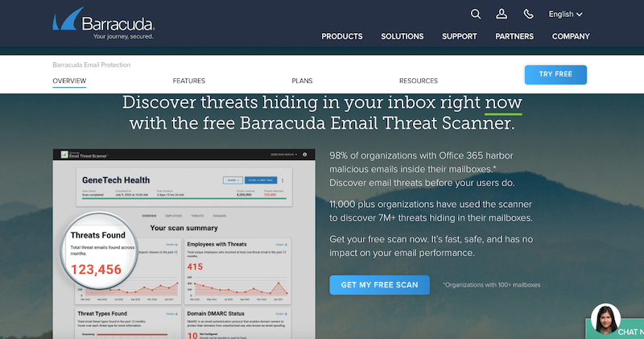The image size is (644, 339).
Task: Go to the PLANS tab
Action: pos(302,81)
